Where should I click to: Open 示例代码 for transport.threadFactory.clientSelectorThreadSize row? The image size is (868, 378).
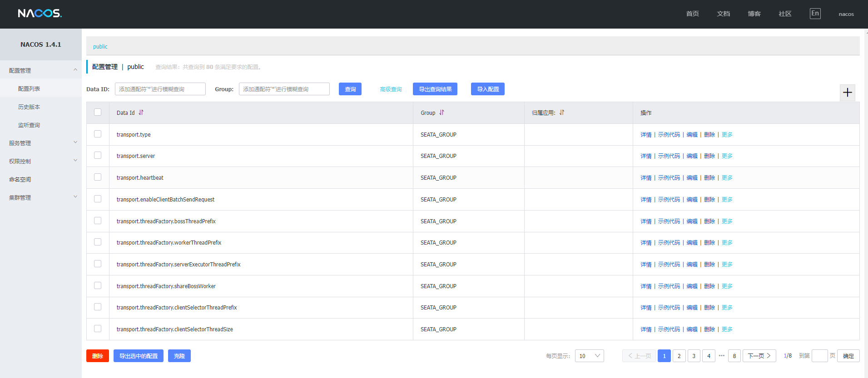coord(669,329)
